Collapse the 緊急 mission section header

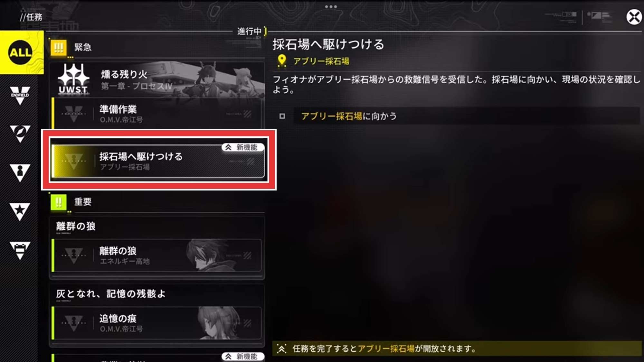(x=157, y=48)
